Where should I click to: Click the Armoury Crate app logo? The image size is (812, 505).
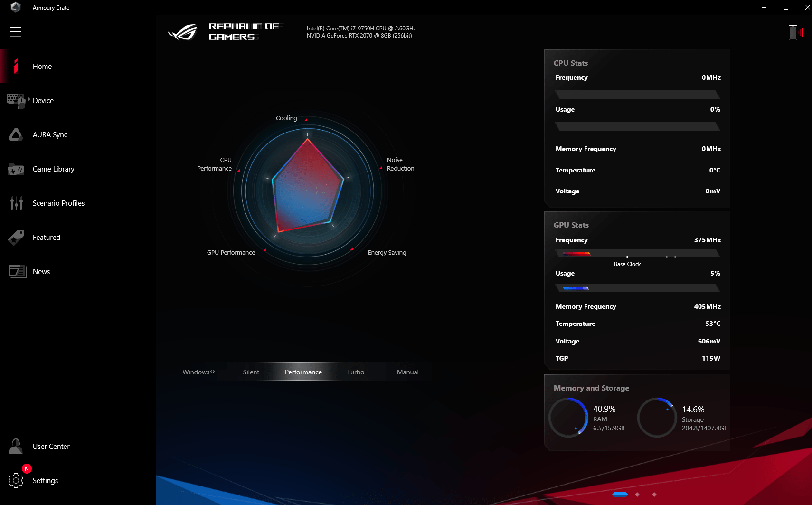coord(15,7)
